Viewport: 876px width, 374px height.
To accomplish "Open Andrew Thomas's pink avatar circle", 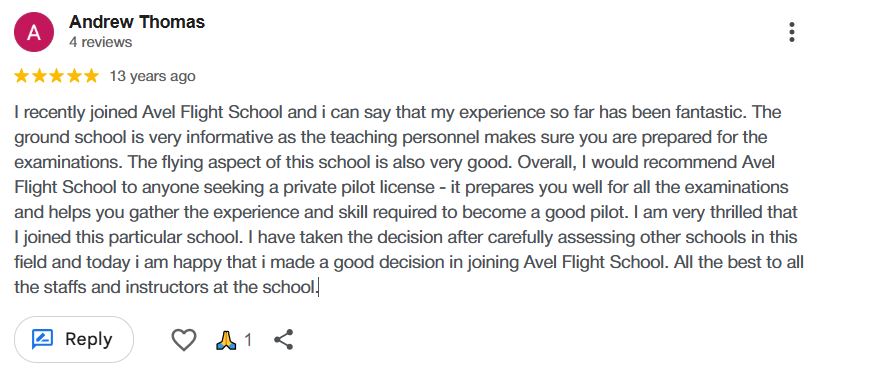I will (34, 32).
